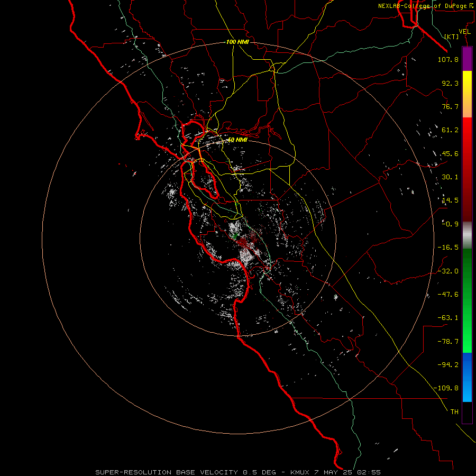The image size is (476, 476).
Task: Click the 'TH' threshold label
Action: (454, 412)
